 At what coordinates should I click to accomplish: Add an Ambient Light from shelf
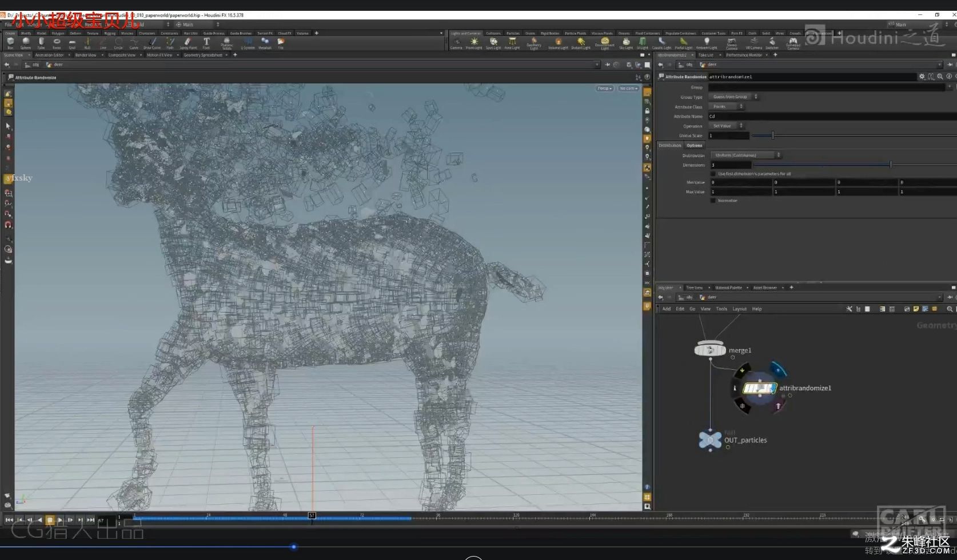(x=707, y=43)
